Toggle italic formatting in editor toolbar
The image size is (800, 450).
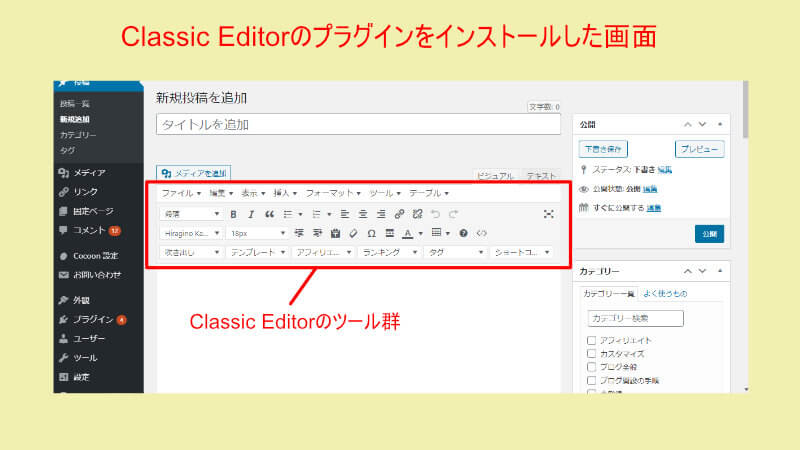tap(251, 214)
